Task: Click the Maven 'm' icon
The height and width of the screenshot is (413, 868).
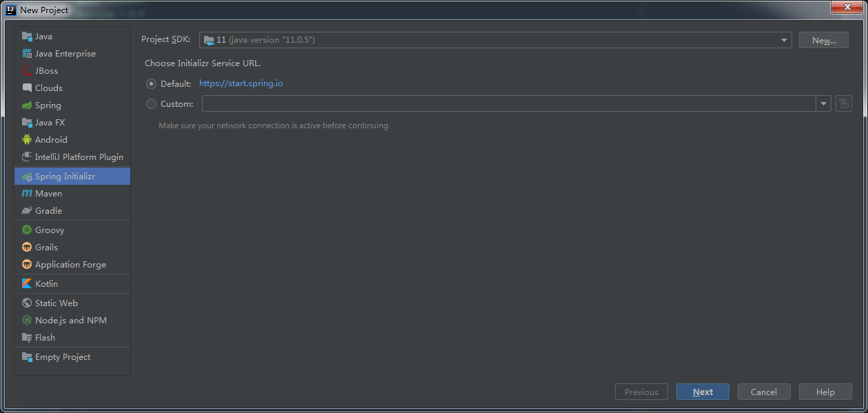Action: 27,194
